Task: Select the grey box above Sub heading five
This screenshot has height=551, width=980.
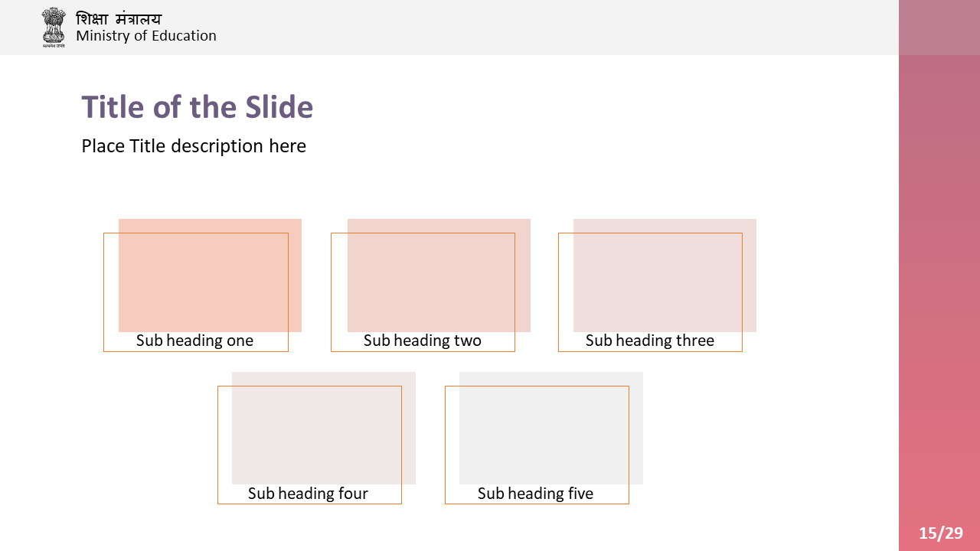Action: [x=551, y=429]
